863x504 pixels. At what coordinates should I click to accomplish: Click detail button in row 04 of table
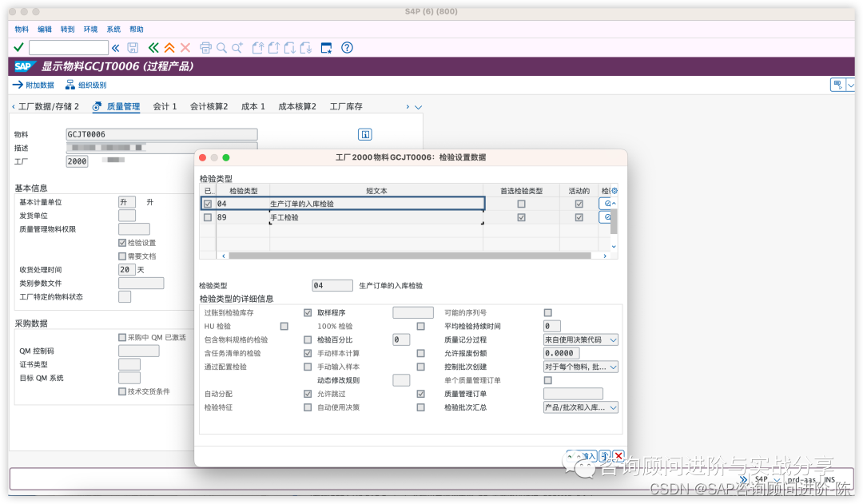click(x=607, y=204)
